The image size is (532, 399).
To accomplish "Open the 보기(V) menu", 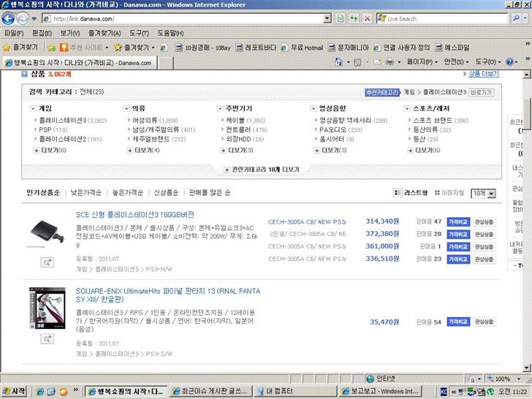I will pyautogui.click(x=70, y=34).
